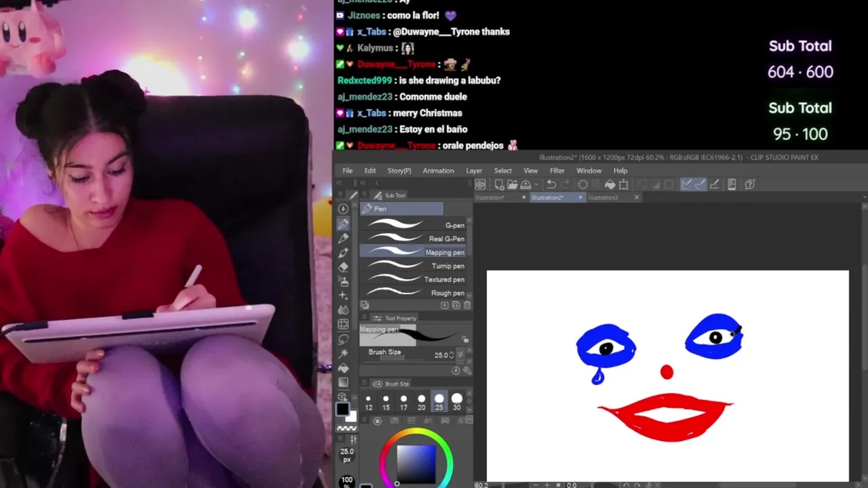
Task: Select the sparkle Decoration tool
Action: 343,296
